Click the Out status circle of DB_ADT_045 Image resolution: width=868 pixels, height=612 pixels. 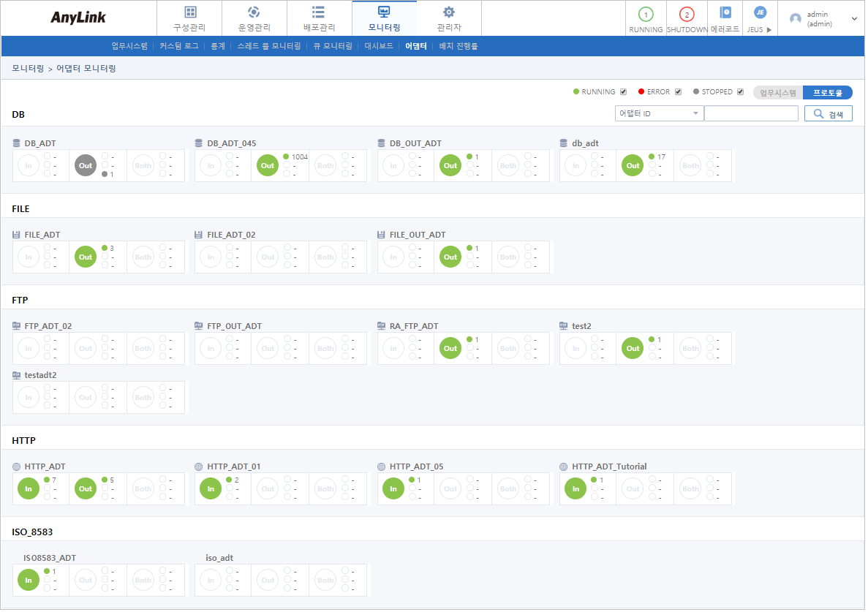(x=267, y=165)
